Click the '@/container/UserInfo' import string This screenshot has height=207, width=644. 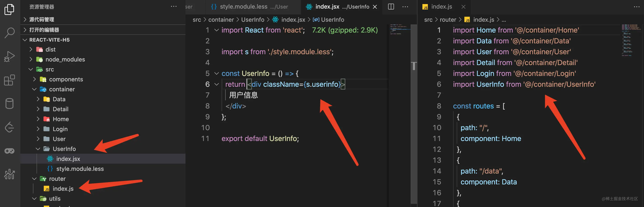559,84
